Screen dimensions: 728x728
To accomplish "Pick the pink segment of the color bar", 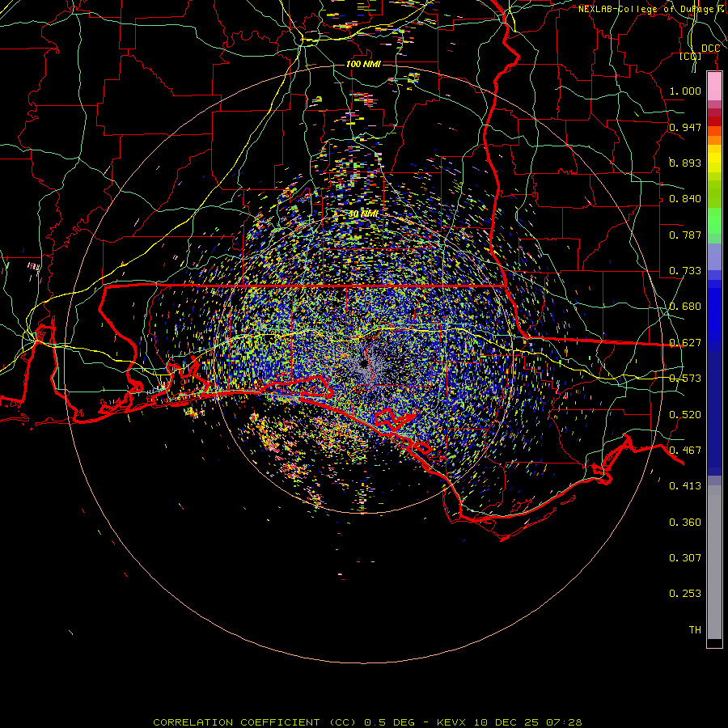I will click(x=714, y=87).
